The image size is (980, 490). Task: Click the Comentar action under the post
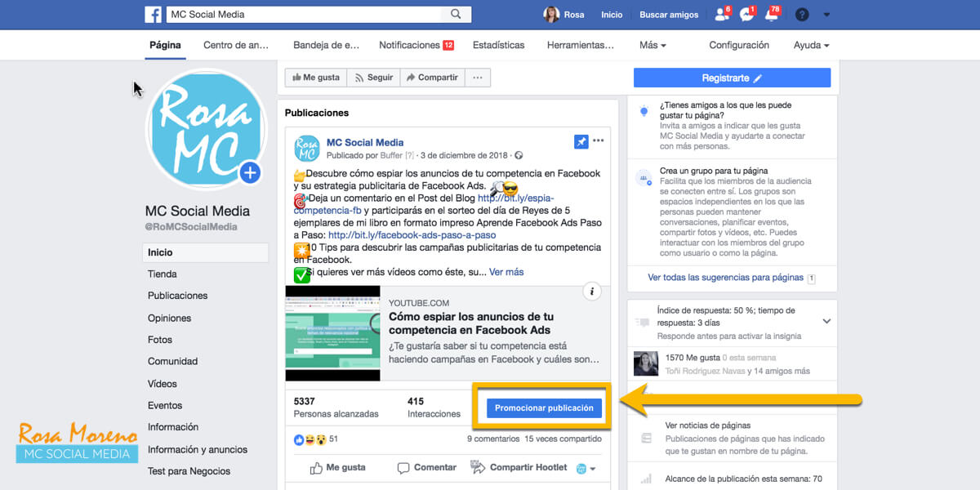[x=426, y=468]
